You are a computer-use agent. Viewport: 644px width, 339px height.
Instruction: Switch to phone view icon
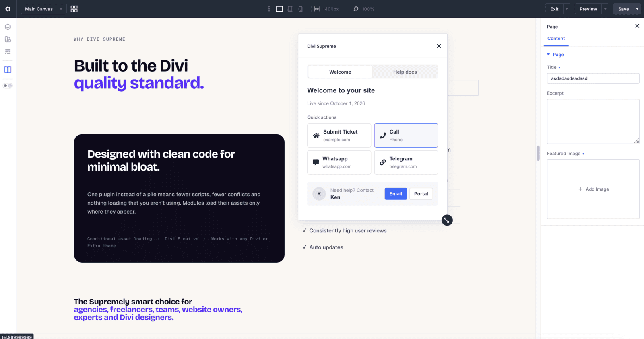tap(300, 9)
